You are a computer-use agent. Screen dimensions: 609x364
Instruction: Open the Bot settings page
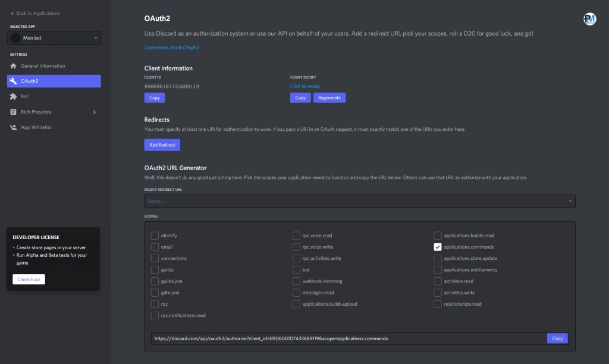pos(24,96)
